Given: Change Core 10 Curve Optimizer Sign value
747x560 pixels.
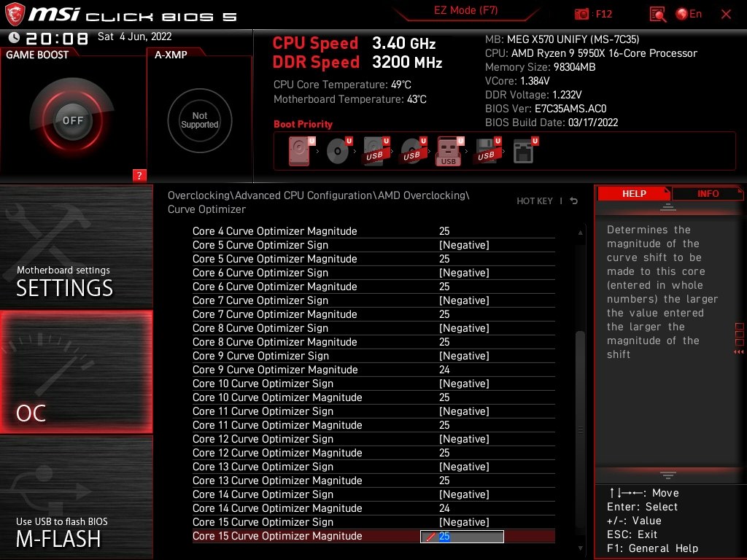Looking at the screenshot, I should pyautogui.click(x=464, y=384).
